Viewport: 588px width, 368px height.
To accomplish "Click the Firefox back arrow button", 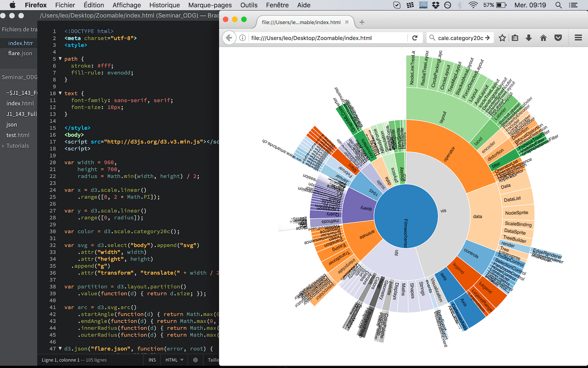I will (x=229, y=38).
